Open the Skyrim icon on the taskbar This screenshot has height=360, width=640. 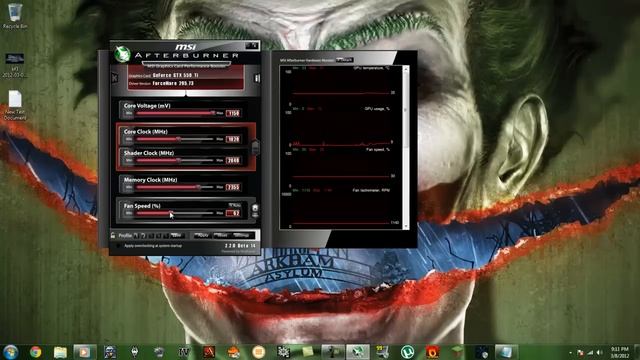pyautogui.click(x=134, y=352)
